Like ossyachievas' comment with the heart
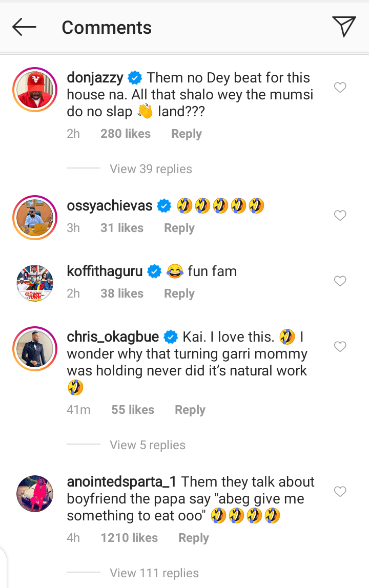This screenshot has width=369, height=588. pyautogui.click(x=340, y=216)
